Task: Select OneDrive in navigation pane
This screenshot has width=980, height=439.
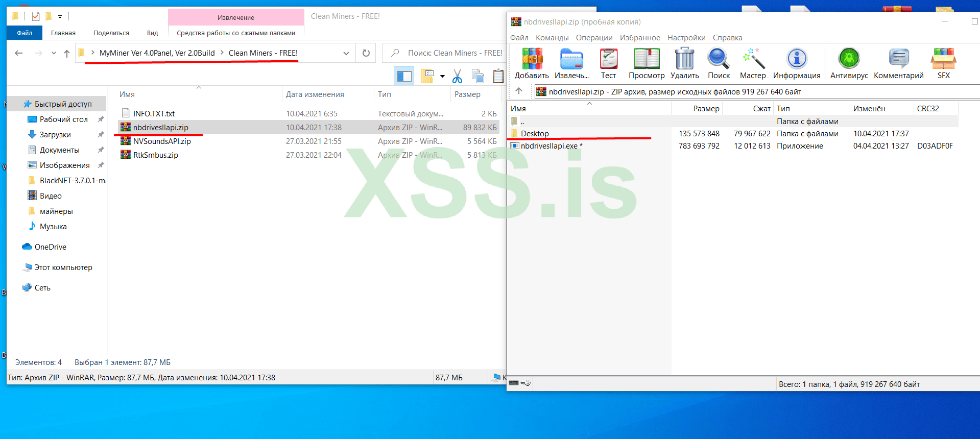Action: point(50,247)
